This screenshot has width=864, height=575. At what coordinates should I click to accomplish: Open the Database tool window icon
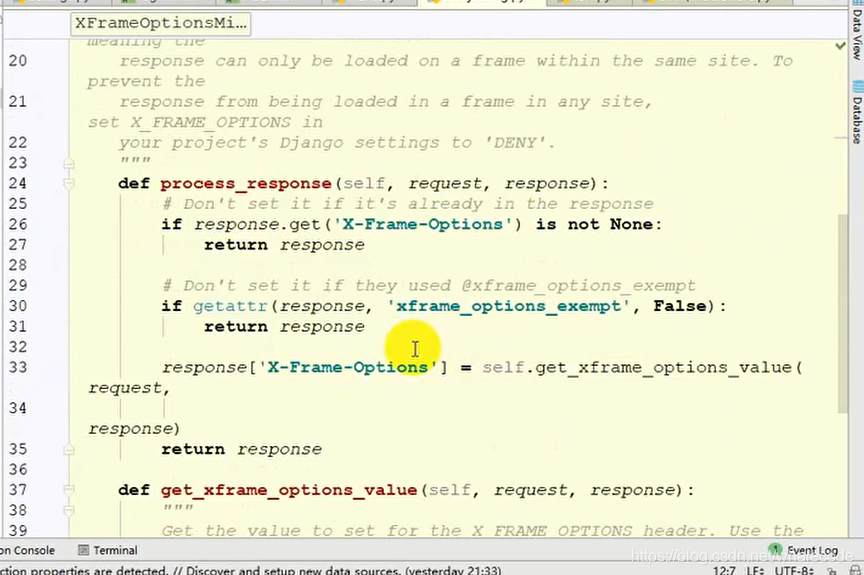[x=857, y=86]
